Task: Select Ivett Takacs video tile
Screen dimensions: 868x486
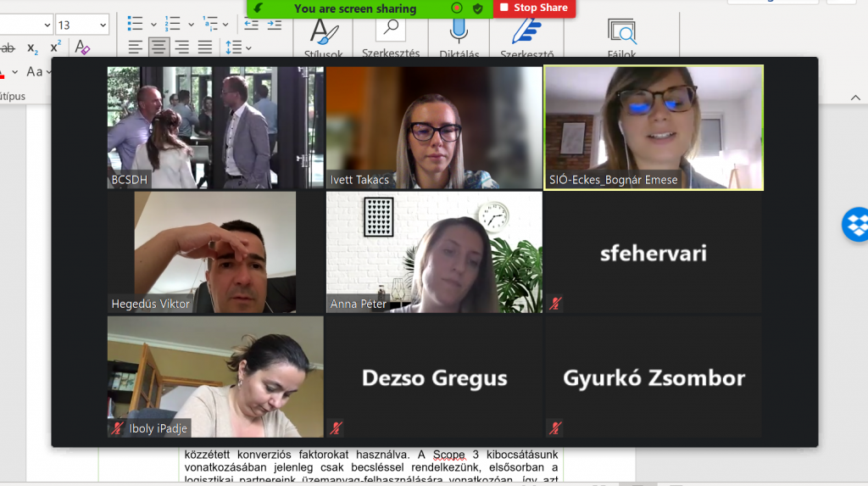Action: click(x=433, y=127)
